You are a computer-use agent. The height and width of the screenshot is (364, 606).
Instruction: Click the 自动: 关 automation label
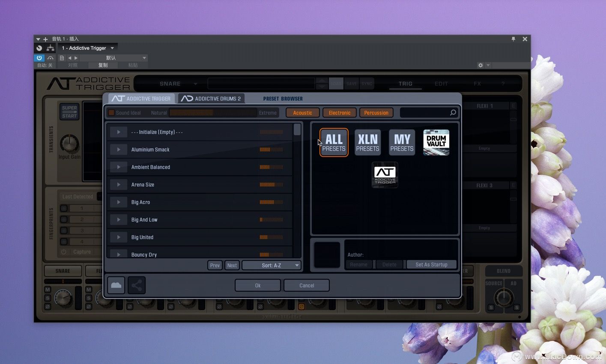(x=45, y=65)
